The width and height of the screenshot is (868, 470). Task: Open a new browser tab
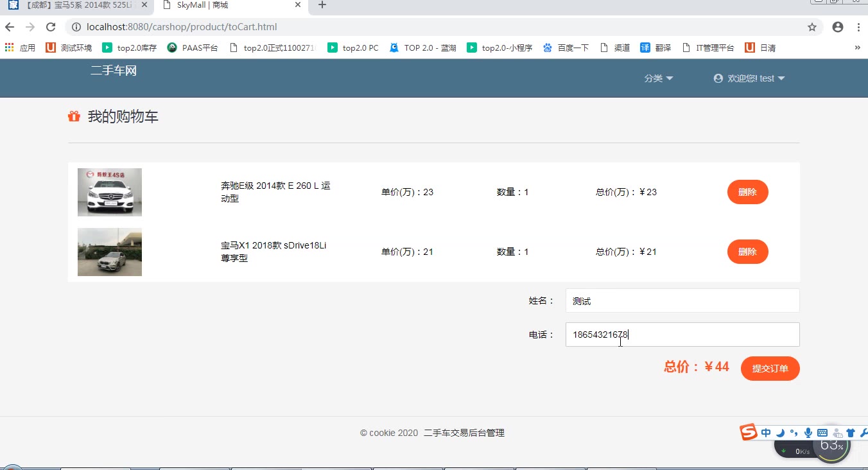pyautogui.click(x=322, y=5)
